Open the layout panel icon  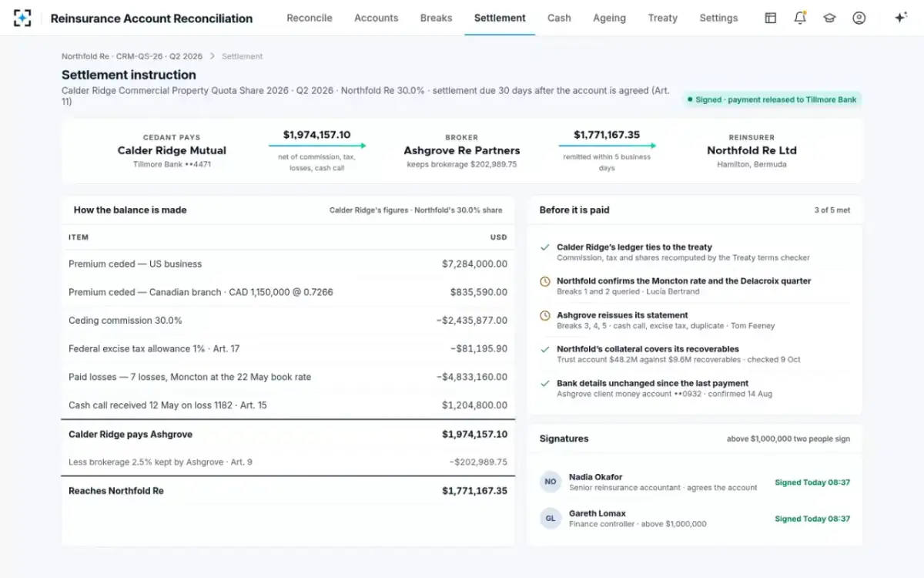tap(770, 18)
